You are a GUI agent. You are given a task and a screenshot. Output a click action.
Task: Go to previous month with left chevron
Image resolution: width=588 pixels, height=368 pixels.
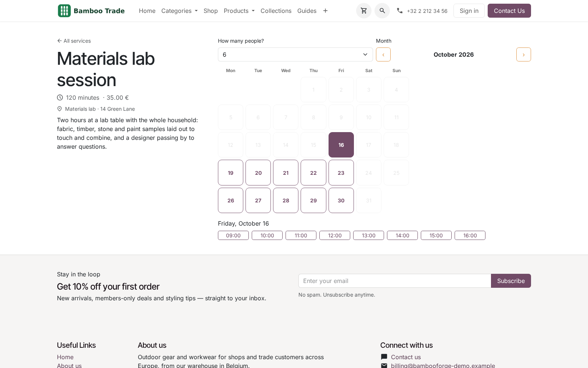click(x=383, y=54)
